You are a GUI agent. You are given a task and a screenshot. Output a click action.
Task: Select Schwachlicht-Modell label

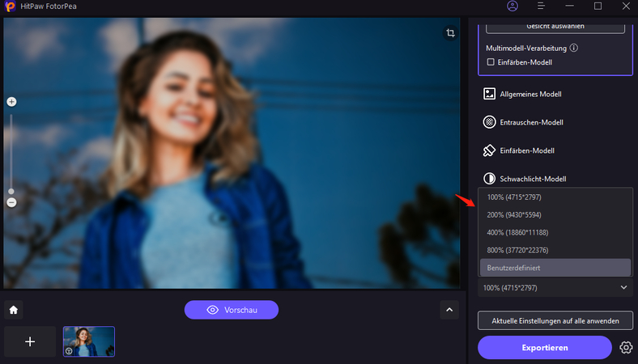click(x=533, y=179)
